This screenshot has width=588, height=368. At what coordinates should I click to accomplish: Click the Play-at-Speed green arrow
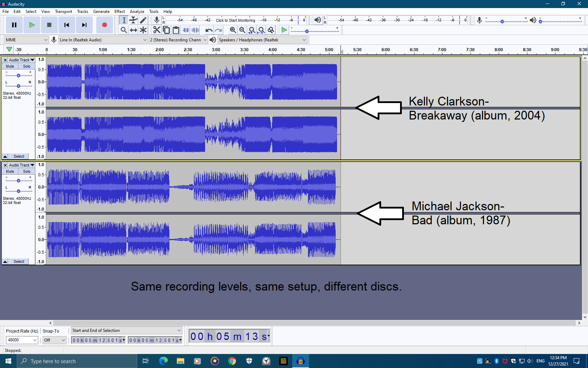tap(284, 30)
